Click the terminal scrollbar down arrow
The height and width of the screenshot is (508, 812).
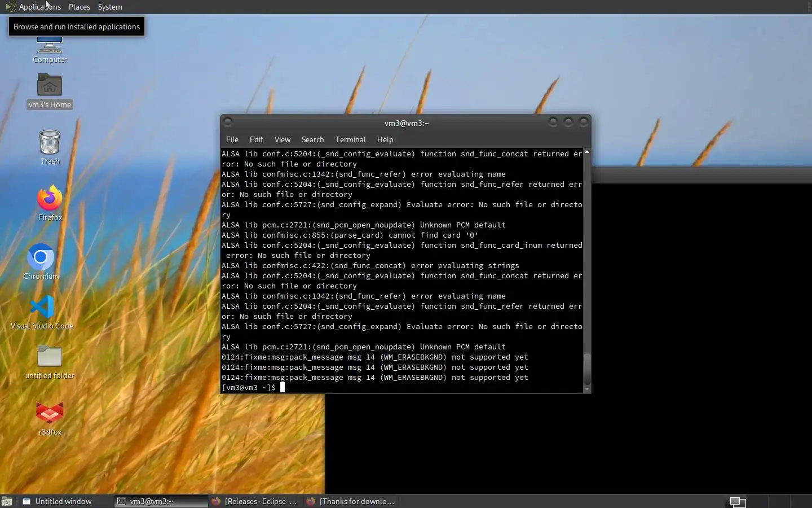pyautogui.click(x=587, y=389)
